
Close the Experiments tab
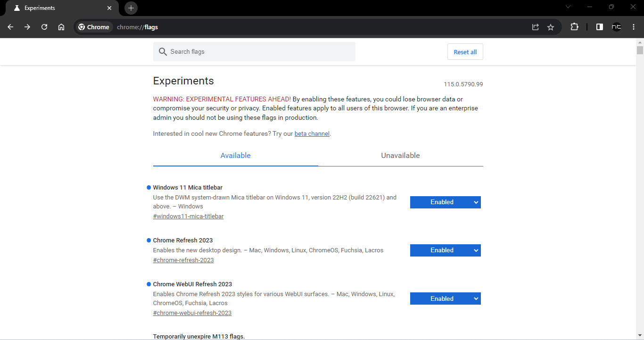pos(109,8)
